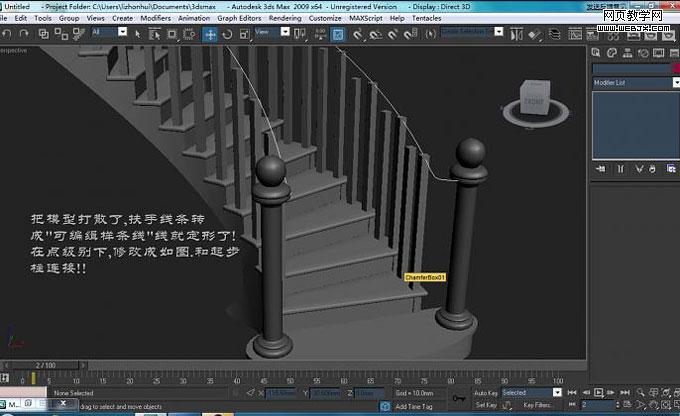Open the Edit menu
Screen dimensions: 680x416
coord(21,18)
